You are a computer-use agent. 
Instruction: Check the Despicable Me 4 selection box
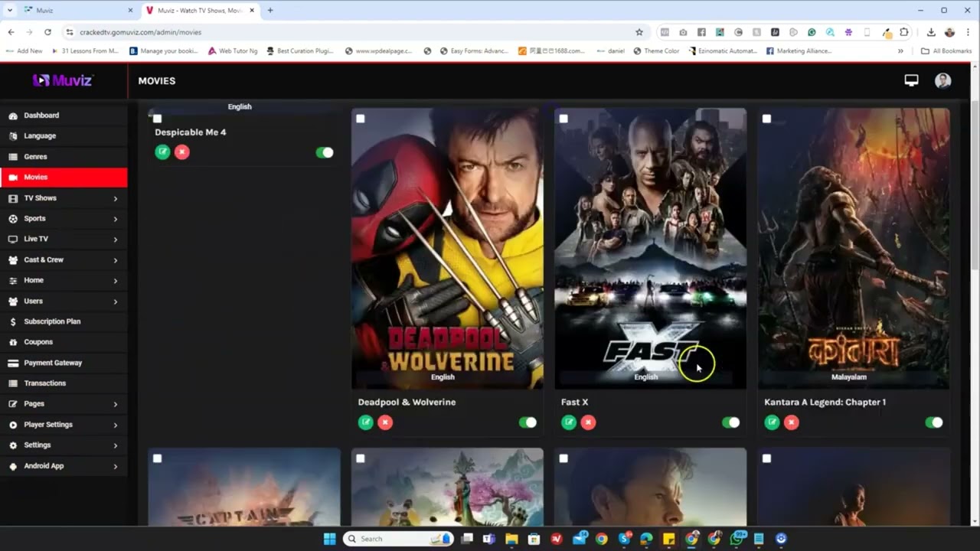(x=157, y=119)
